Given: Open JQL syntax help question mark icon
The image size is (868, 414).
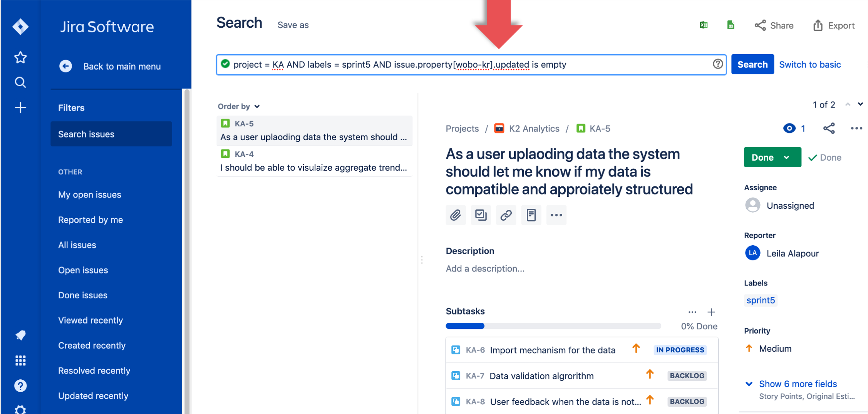Looking at the screenshot, I should [x=717, y=64].
